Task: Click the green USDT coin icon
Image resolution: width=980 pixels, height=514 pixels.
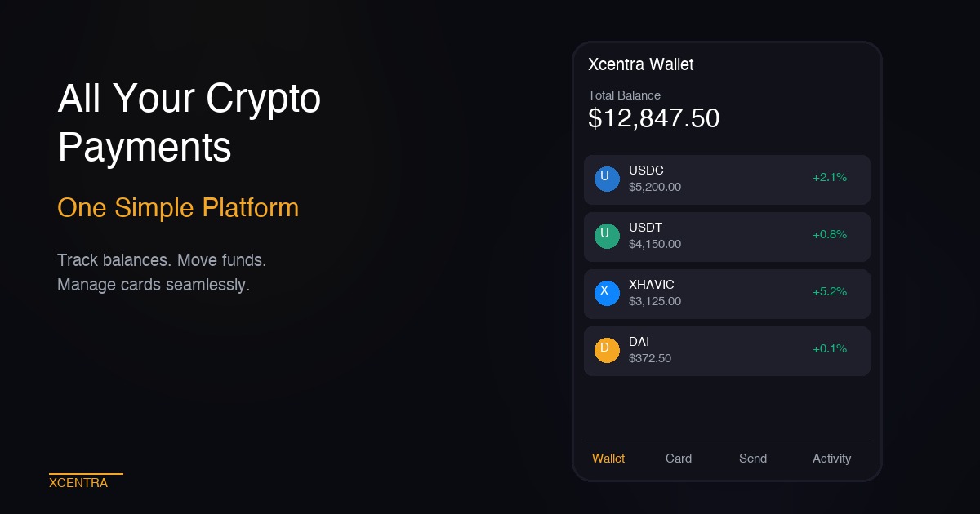Action: tap(607, 236)
